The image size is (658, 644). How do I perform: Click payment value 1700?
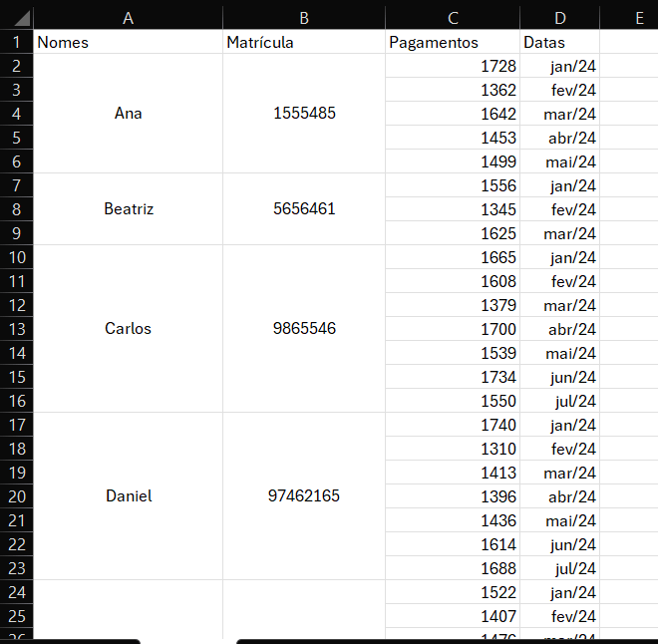[x=453, y=329]
